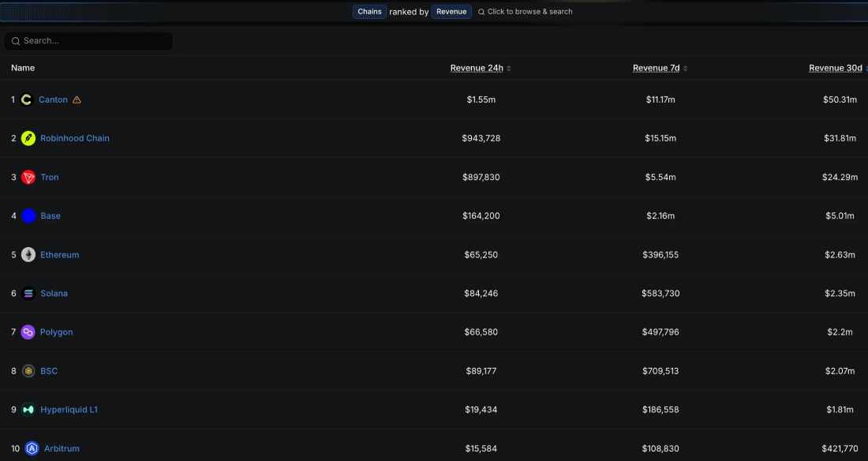Click Tron's 30d value $24.29m
Viewport: 868px width, 461px height.
pyautogui.click(x=840, y=178)
